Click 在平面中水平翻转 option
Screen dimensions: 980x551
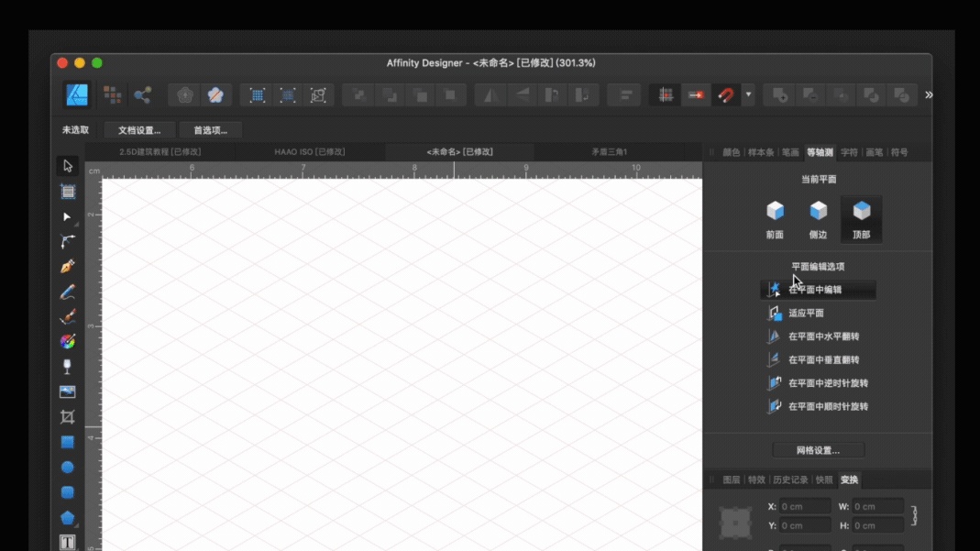(x=818, y=336)
